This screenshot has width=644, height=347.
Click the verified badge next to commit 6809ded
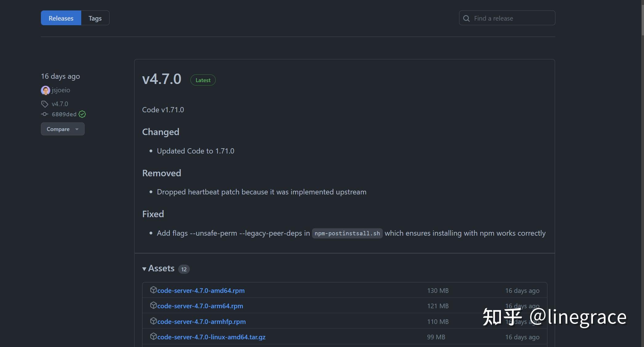point(82,114)
